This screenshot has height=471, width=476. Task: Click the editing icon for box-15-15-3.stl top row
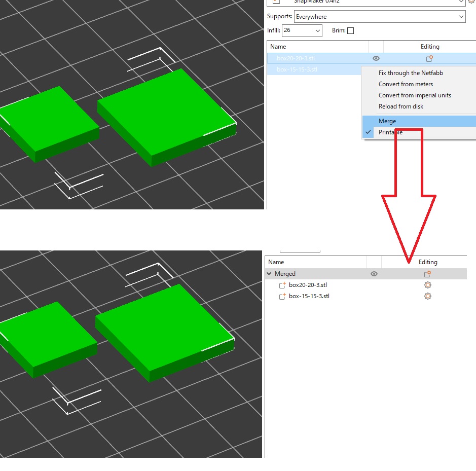click(x=429, y=70)
